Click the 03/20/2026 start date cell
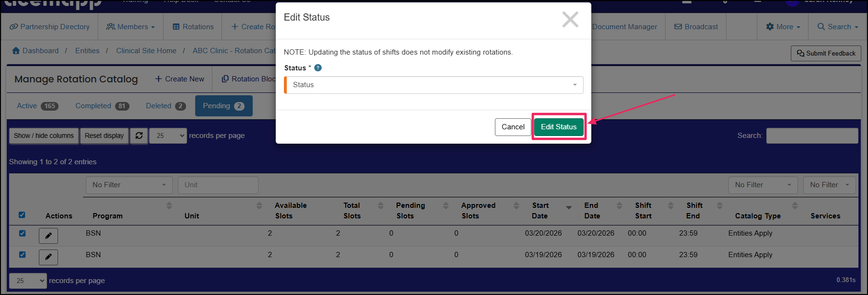868x295 pixels. (543, 233)
